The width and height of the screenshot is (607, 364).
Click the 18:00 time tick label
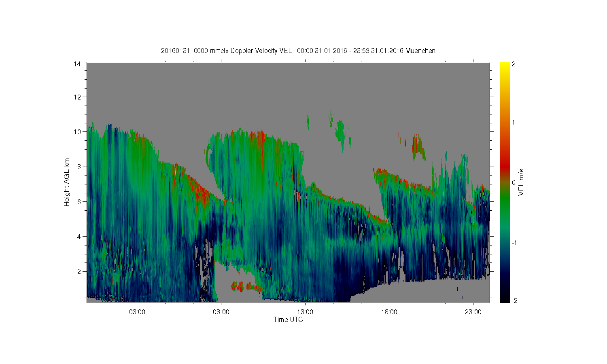point(389,312)
